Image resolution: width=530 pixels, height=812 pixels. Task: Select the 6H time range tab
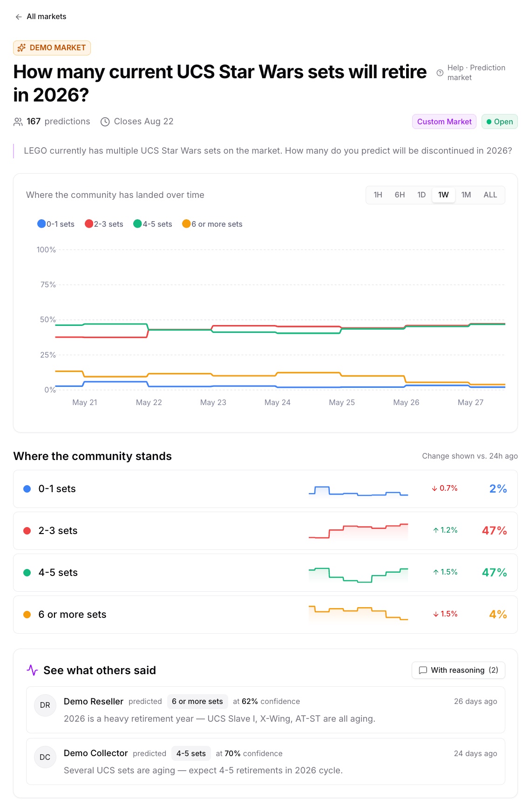[400, 195]
